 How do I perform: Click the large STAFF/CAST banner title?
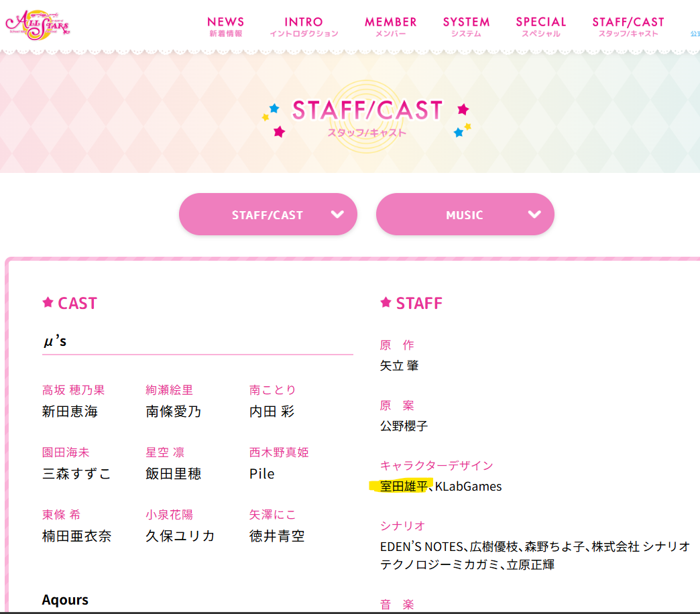[x=367, y=110]
